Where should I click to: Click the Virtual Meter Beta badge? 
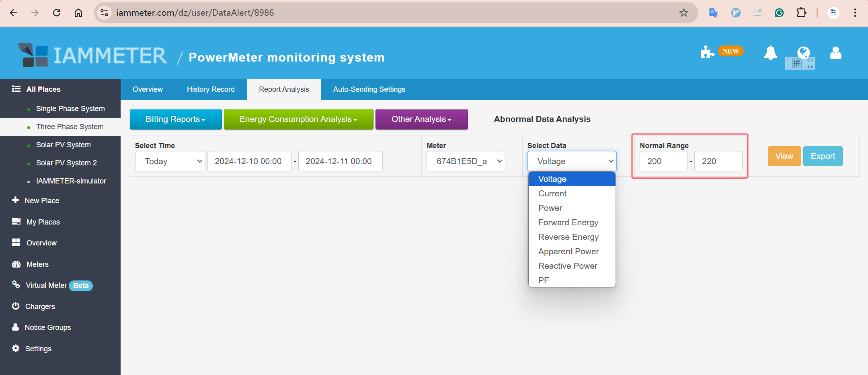pyautogui.click(x=81, y=286)
